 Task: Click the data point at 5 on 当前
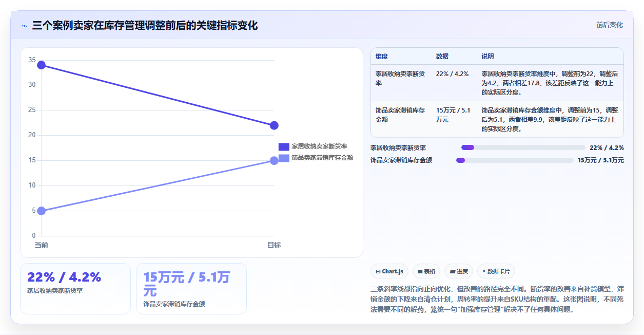[41, 211]
